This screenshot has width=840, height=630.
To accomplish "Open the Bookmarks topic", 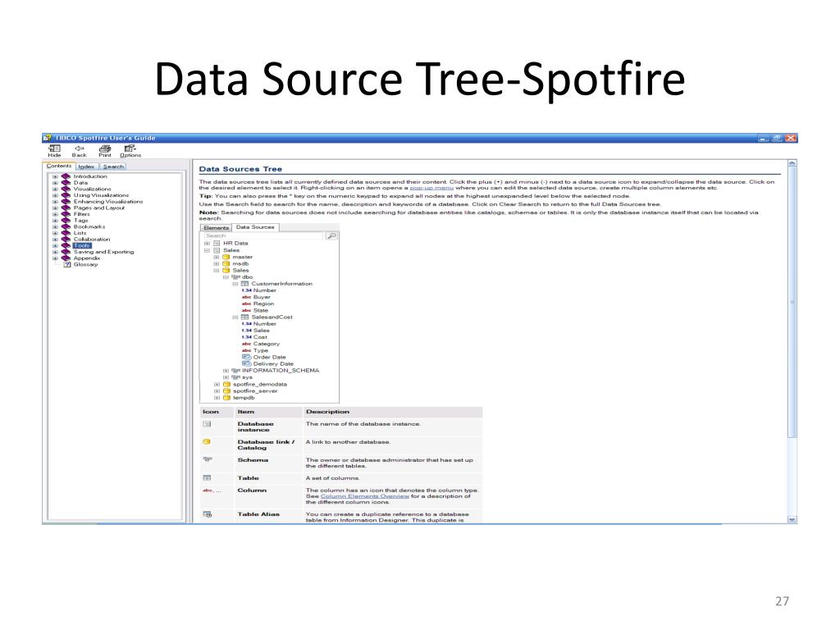I will click(x=89, y=226).
